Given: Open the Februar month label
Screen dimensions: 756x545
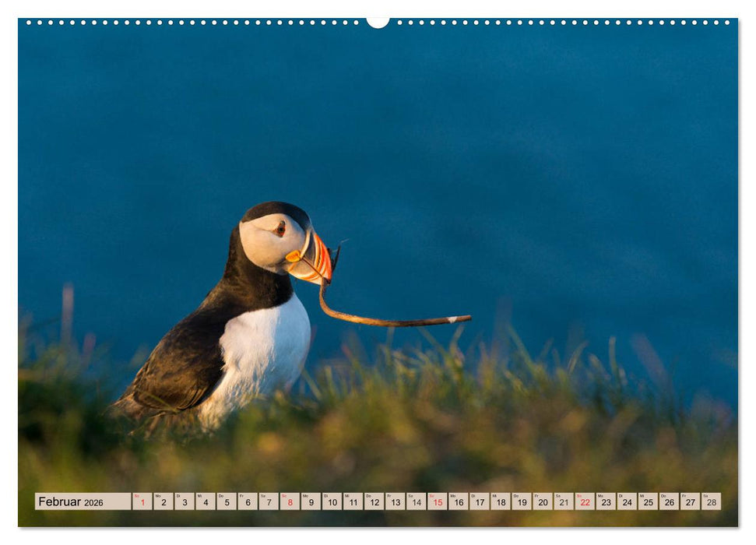Looking at the screenshot, I should click(x=61, y=501).
